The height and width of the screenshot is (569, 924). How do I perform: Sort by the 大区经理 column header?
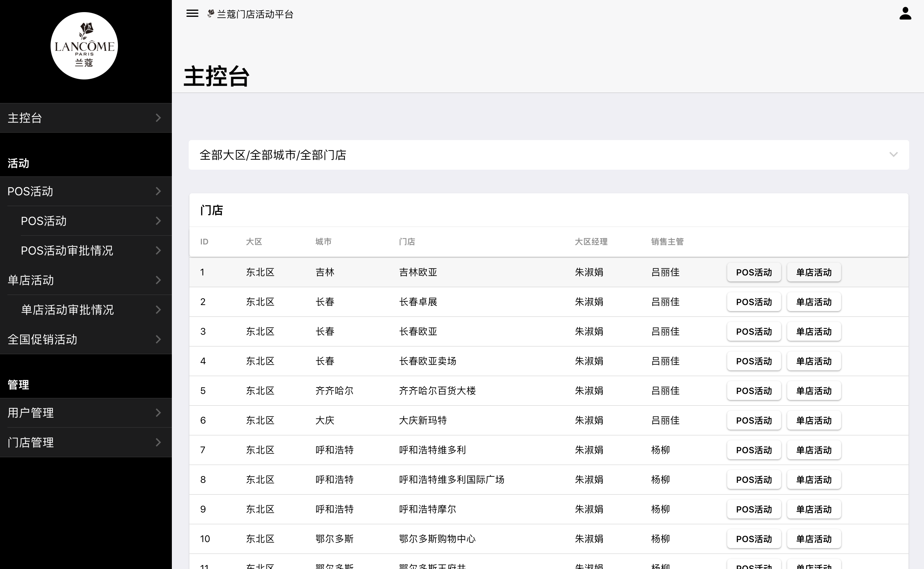(x=591, y=242)
